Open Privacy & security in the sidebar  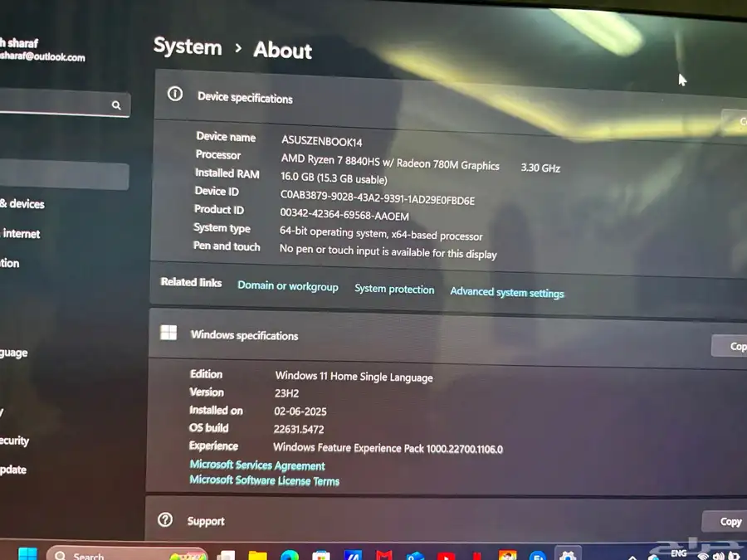point(14,441)
